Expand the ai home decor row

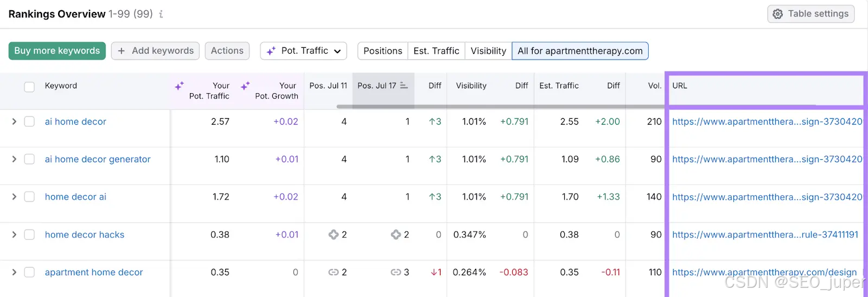(14, 121)
